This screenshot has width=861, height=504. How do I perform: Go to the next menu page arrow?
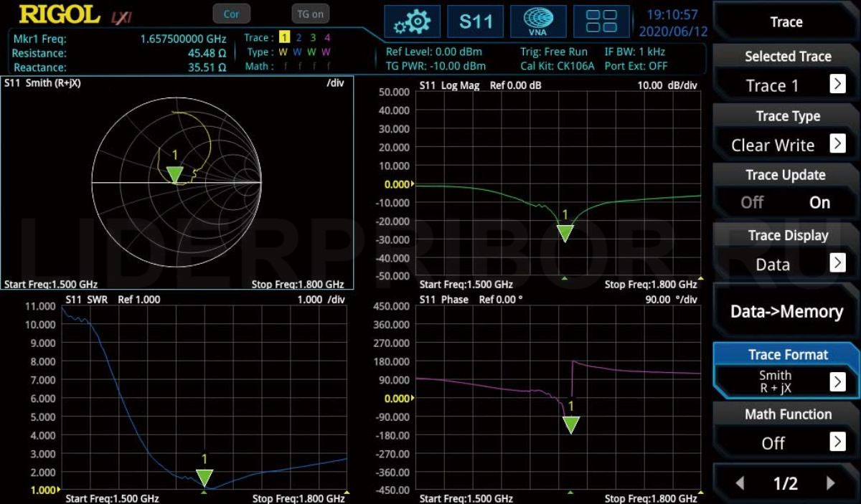(x=831, y=483)
